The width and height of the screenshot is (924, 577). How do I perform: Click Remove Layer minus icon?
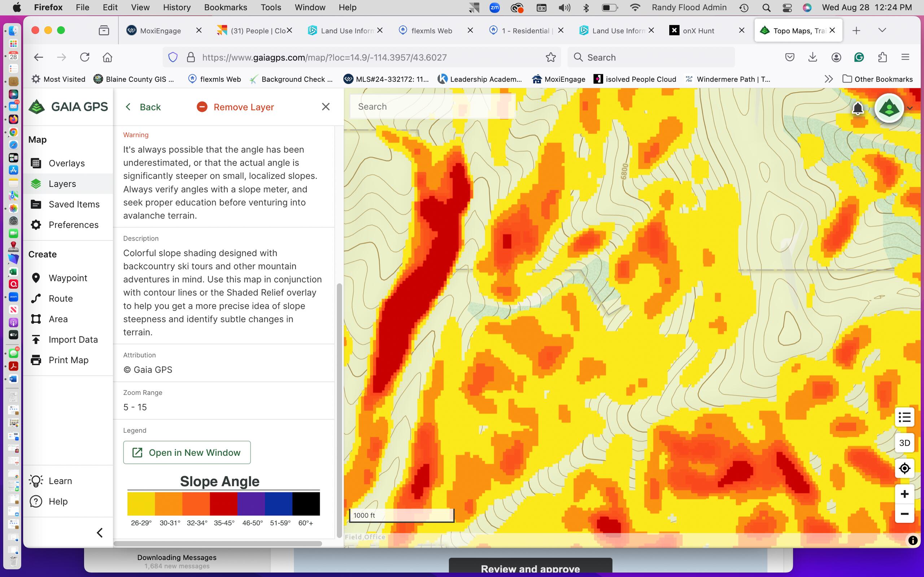coord(202,107)
